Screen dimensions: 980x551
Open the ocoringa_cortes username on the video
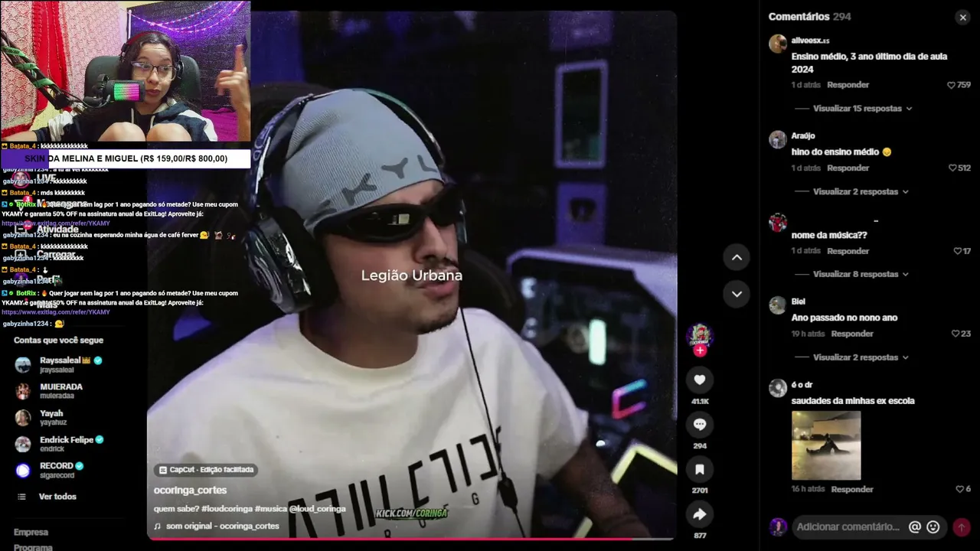click(x=190, y=491)
